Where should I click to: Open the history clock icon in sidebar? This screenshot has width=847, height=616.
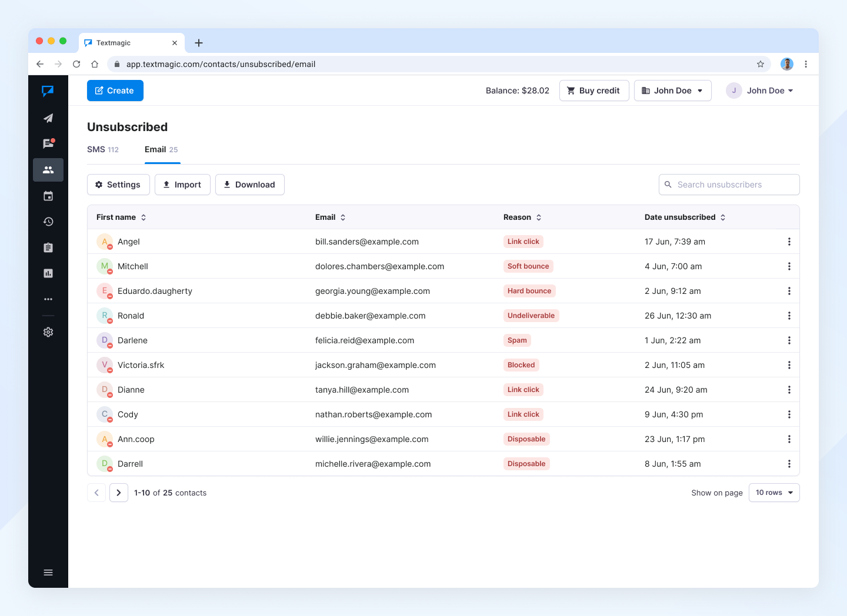pos(48,222)
